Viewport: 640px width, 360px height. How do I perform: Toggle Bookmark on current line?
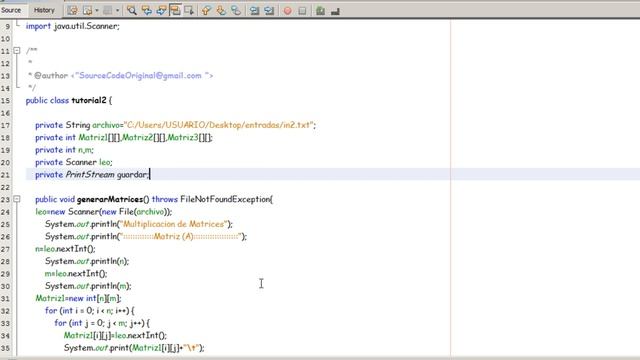click(x=236, y=11)
